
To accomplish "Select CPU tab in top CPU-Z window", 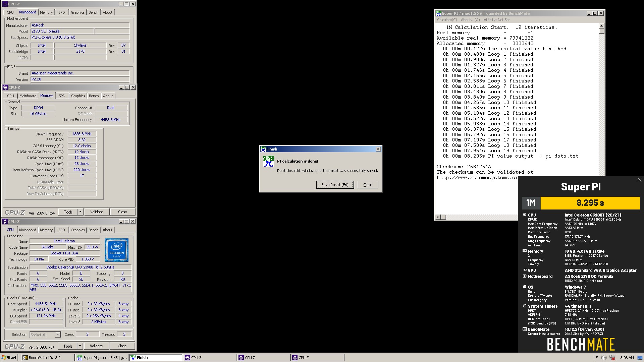I will click(10, 12).
